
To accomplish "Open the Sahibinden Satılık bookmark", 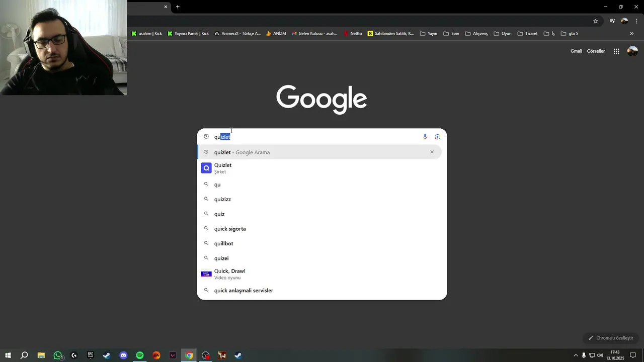I will tap(391, 34).
